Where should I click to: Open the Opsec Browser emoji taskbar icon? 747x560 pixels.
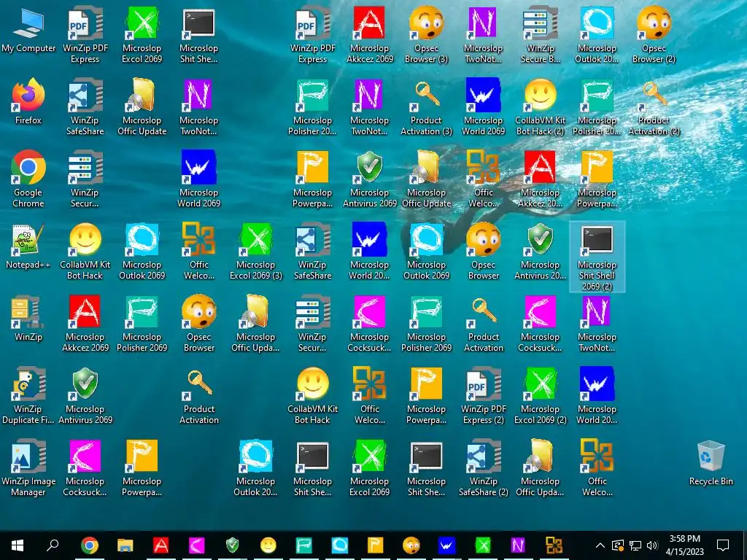coord(411,545)
